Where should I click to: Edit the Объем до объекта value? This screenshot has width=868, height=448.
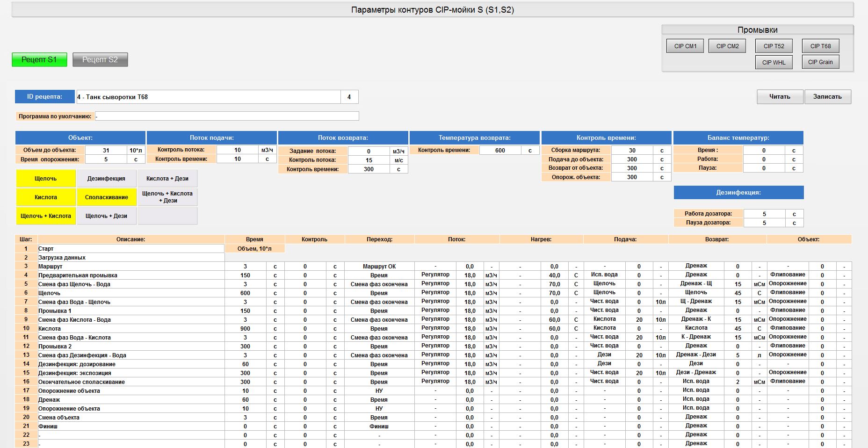pos(106,151)
